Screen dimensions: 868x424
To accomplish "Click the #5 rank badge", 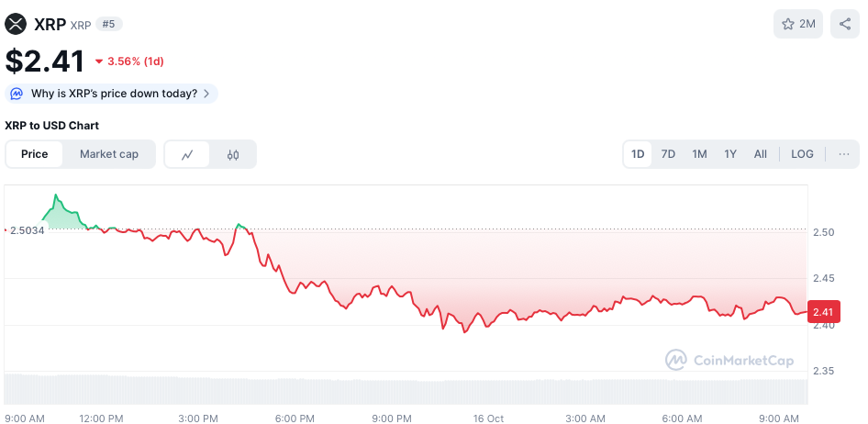I will (108, 24).
